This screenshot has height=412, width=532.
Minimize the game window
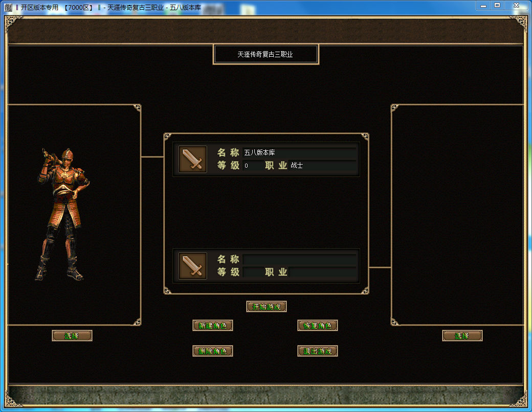coord(483,6)
